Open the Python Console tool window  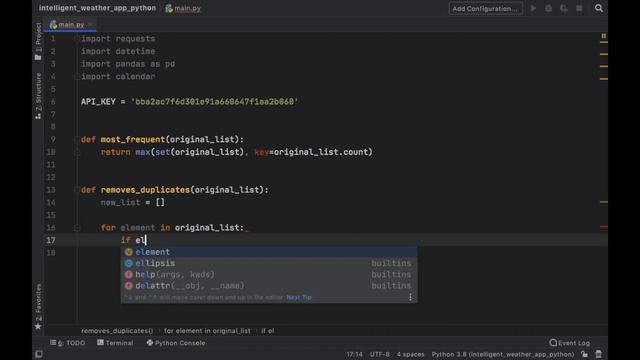[x=176, y=343]
